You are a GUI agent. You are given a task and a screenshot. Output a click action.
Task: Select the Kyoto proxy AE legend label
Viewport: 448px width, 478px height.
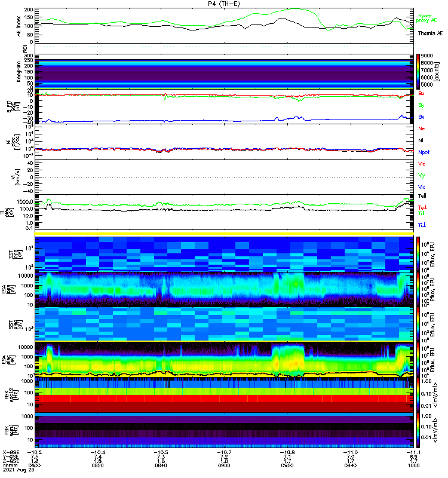pyautogui.click(x=426, y=18)
